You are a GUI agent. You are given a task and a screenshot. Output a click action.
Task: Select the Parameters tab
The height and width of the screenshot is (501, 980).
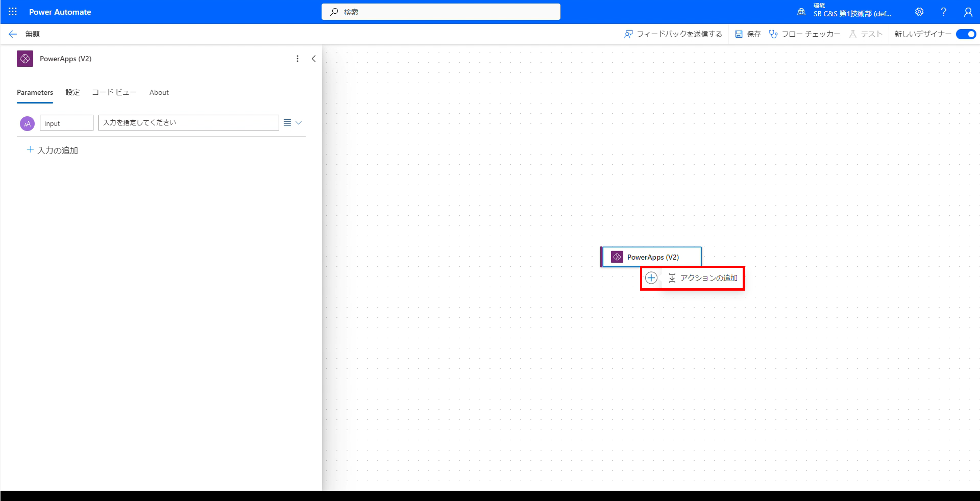35,92
